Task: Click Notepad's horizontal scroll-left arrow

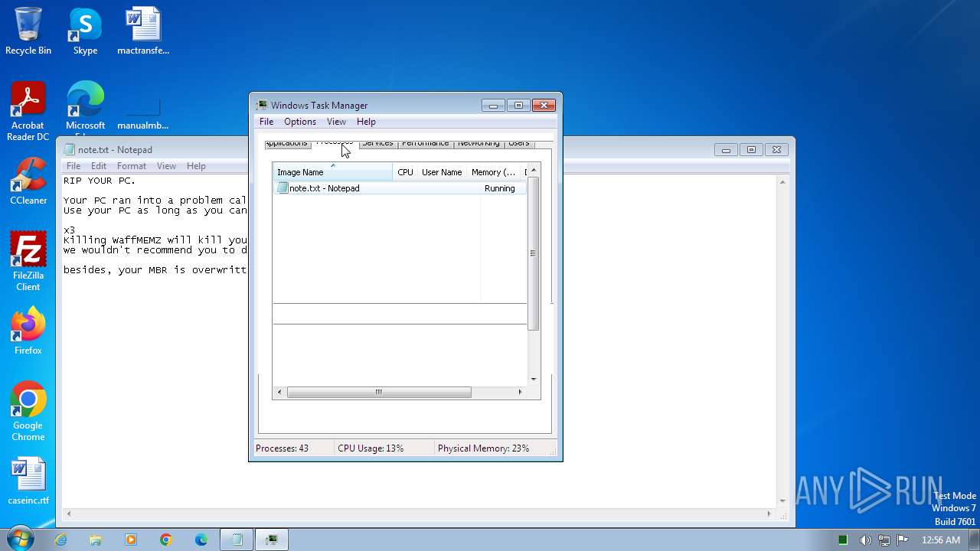Action: (70, 513)
